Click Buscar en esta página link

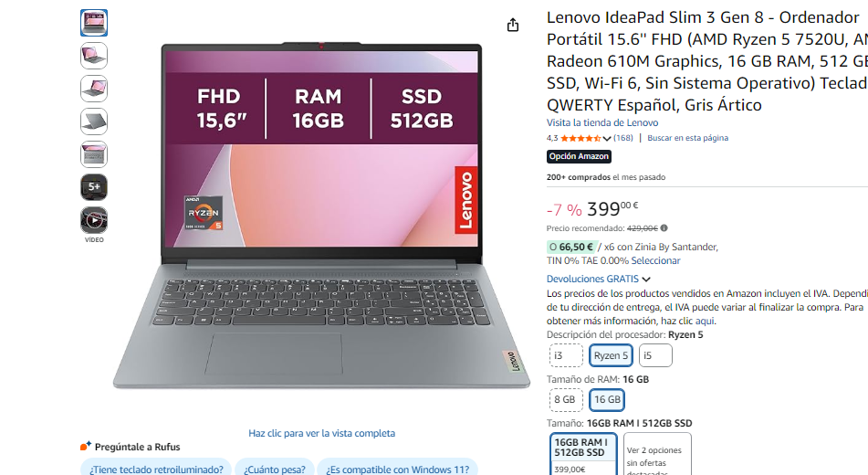coord(687,138)
